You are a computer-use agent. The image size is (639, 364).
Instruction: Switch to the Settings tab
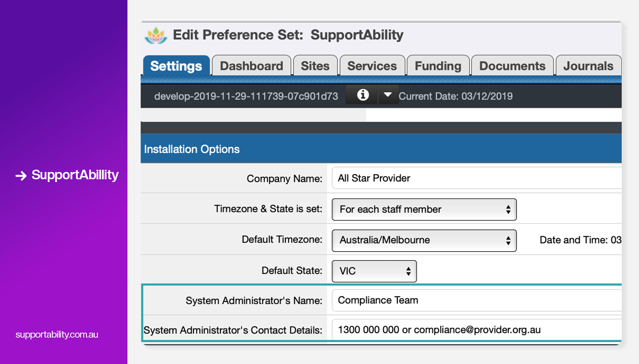(176, 66)
